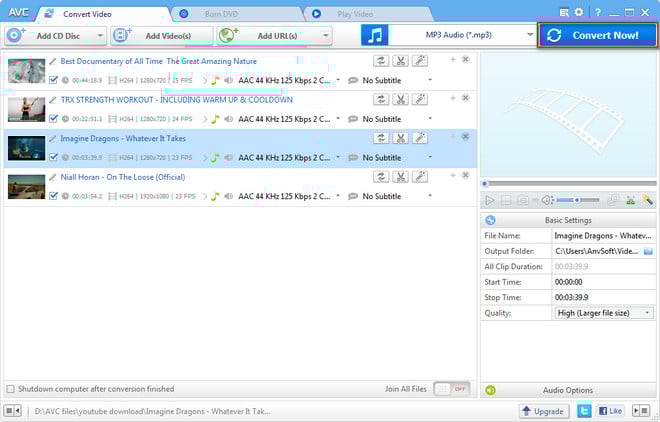Expand the Add URL(s) dropdown arrow
660x422 pixels.
pos(325,36)
